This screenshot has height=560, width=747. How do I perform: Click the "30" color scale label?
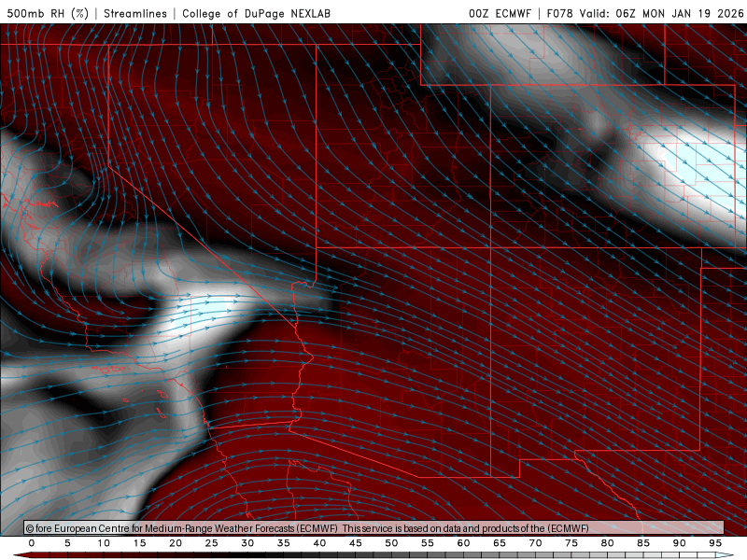pyautogui.click(x=247, y=543)
